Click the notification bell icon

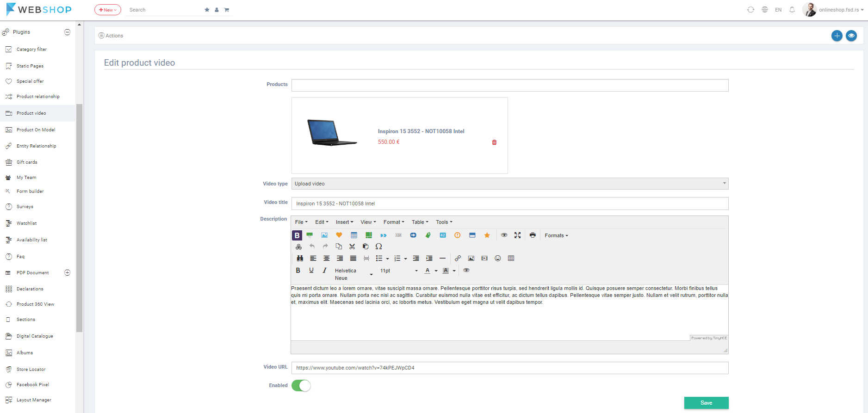792,10
